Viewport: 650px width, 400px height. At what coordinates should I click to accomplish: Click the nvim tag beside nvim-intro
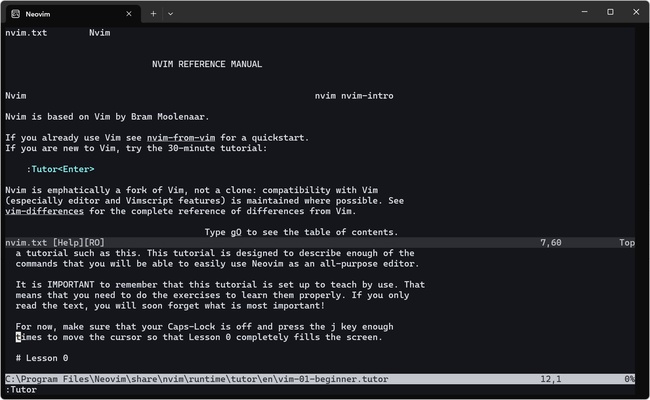325,96
